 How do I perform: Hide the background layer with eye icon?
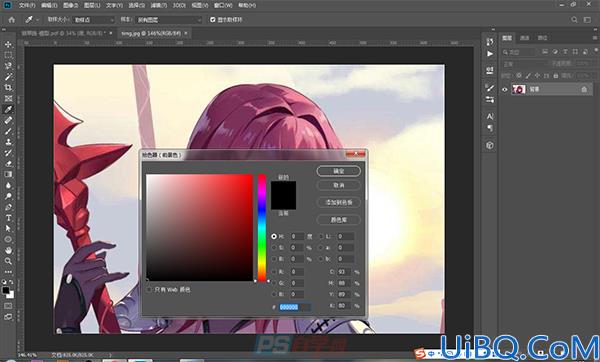tap(504, 90)
